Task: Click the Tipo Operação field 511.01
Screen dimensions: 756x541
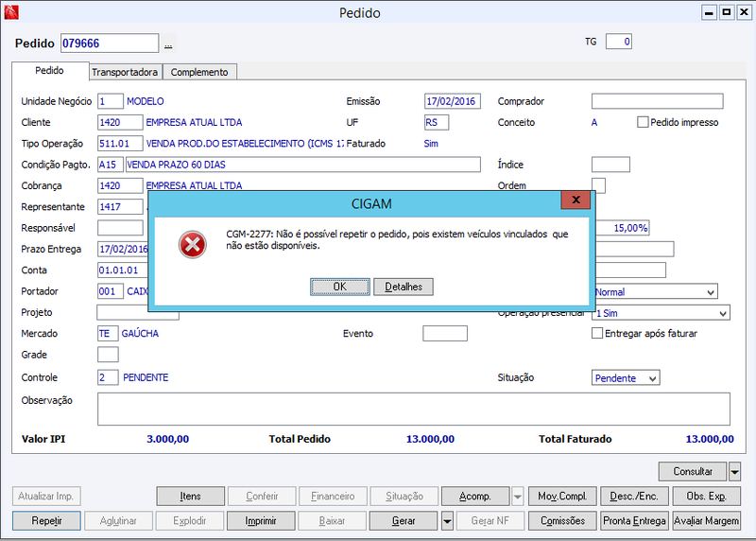Action: [x=120, y=144]
